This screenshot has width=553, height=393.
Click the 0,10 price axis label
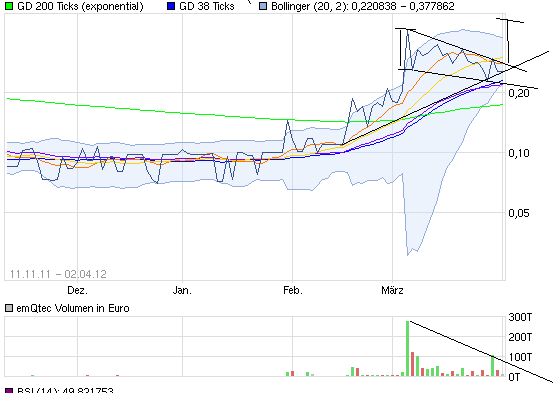click(x=519, y=153)
